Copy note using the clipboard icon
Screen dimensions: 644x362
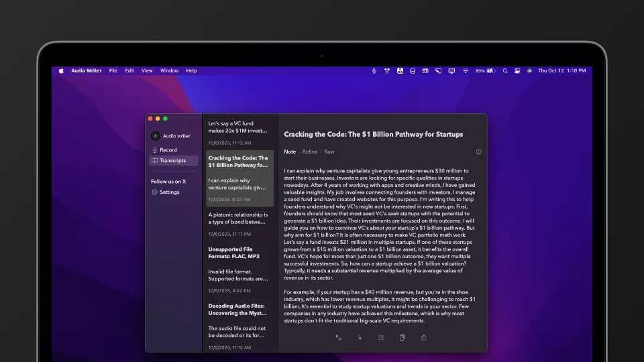[x=402, y=337]
